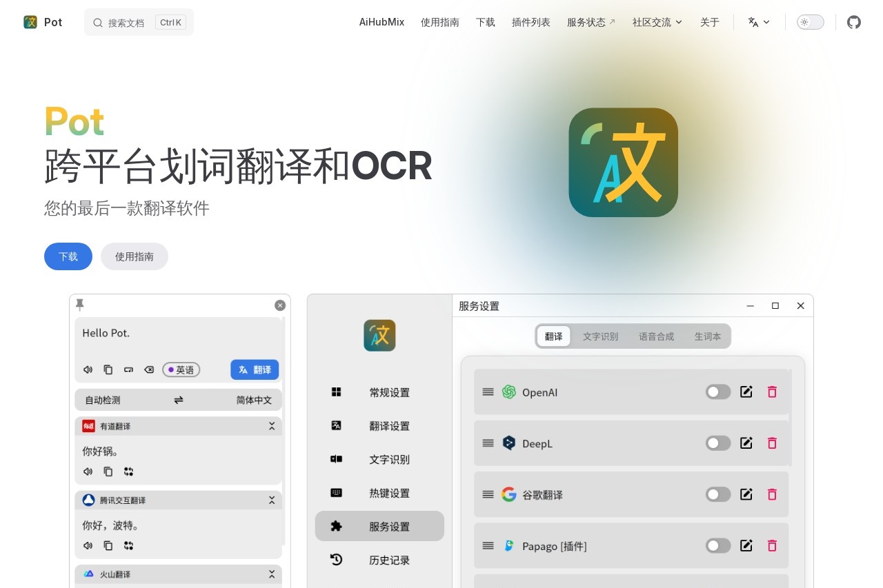This screenshot has height=588, width=883.
Task: Edit the DeepL service
Action: coord(746,443)
